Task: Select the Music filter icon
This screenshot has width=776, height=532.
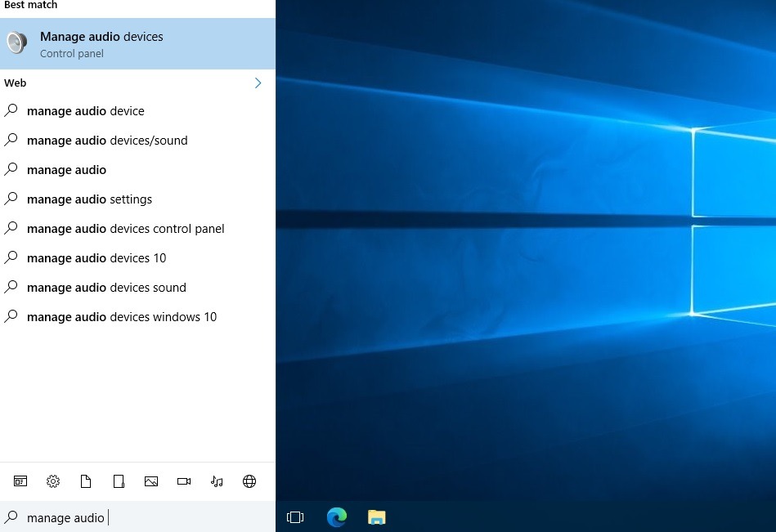Action: click(217, 481)
